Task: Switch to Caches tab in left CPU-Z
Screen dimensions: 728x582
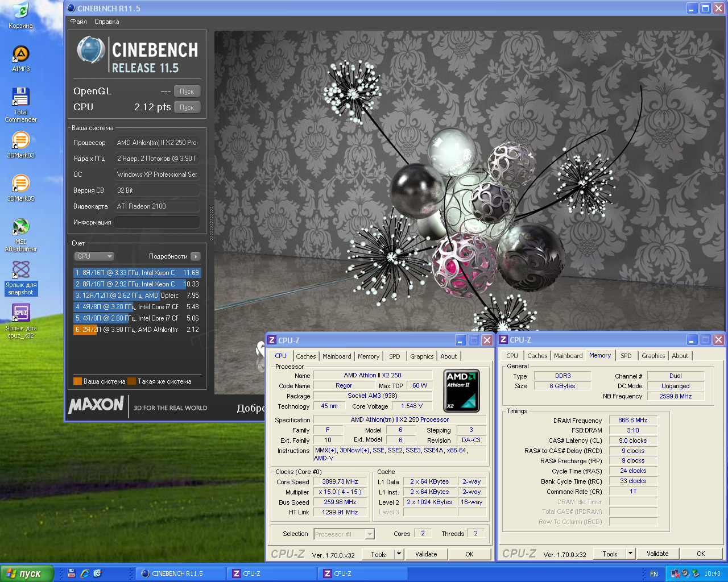Action: pos(306,356)
